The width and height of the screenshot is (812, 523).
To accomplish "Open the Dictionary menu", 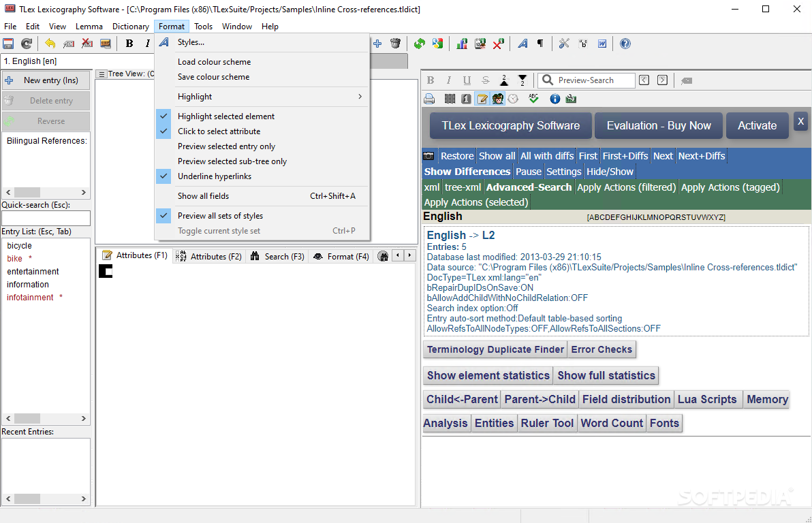I will coord(131,27).
